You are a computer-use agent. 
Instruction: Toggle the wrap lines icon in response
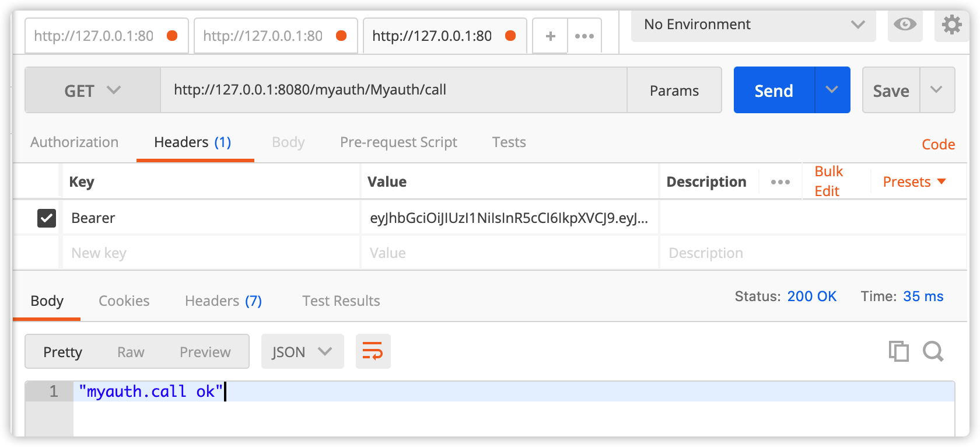373,351
